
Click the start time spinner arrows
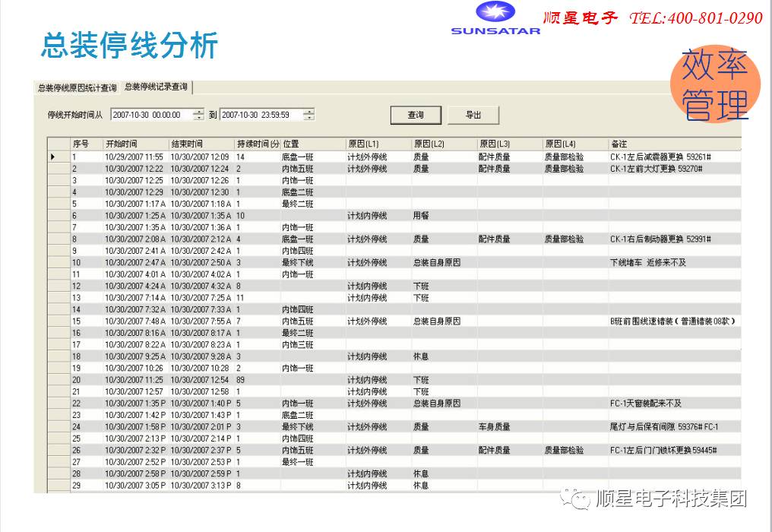coord(198,115)
